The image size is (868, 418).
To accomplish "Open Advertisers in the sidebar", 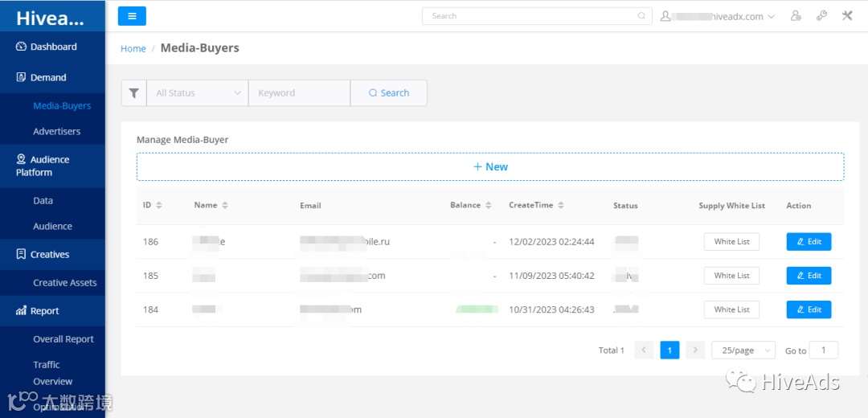I will tap(56, 131).
